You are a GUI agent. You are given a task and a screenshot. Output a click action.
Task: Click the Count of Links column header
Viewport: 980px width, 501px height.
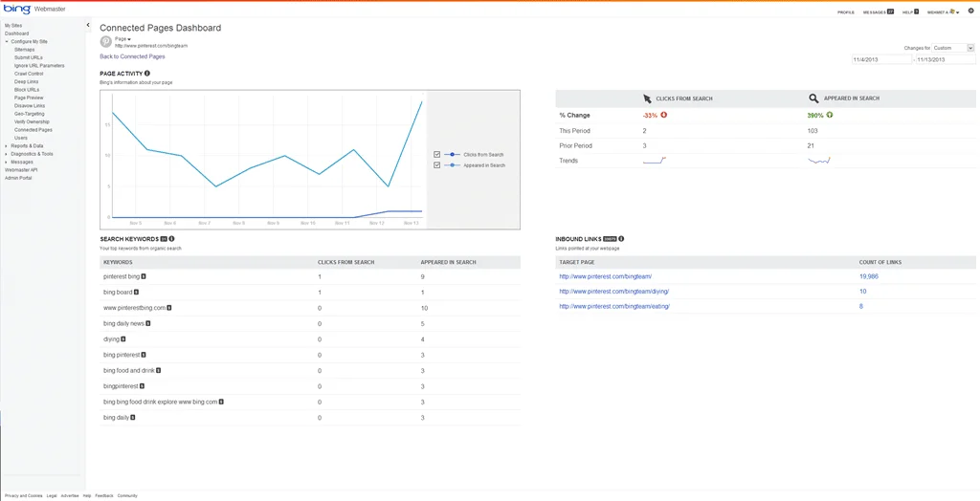coord(880,262)
